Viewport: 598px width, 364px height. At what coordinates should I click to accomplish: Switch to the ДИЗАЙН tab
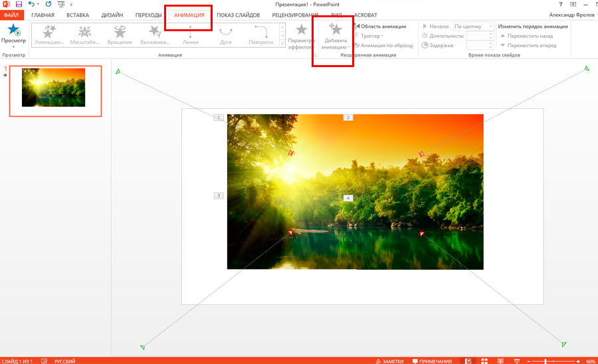pyautogui.click(x=112, y=15)
